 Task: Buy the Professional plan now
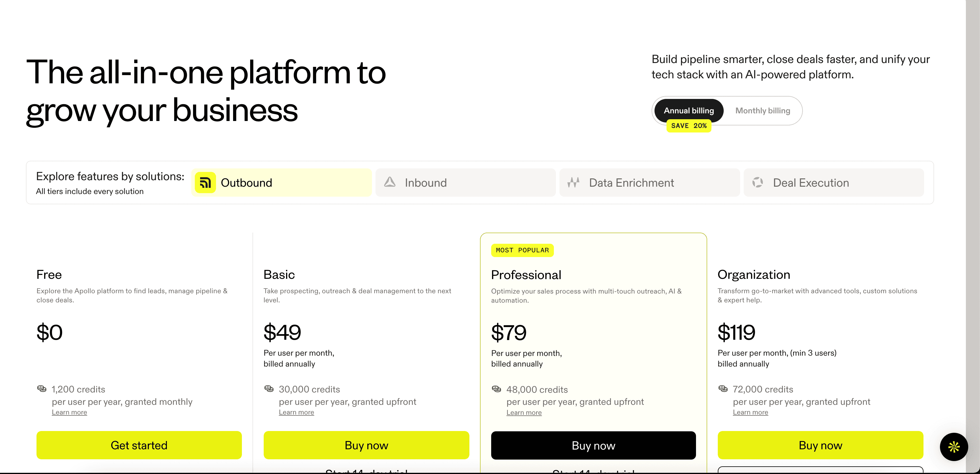(593, 445)
